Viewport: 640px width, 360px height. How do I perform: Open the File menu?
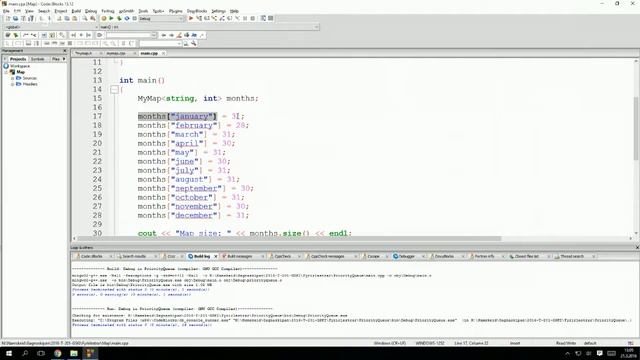tap(6, 11)
